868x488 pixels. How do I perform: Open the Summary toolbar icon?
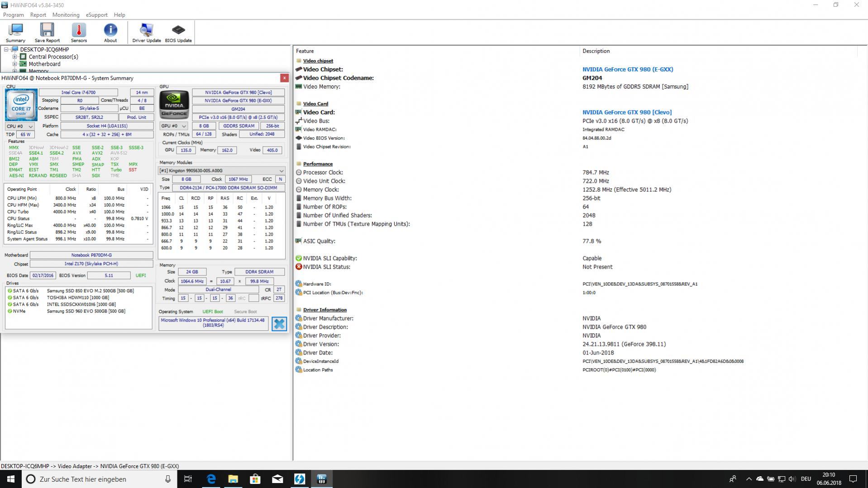click(15, 33)
